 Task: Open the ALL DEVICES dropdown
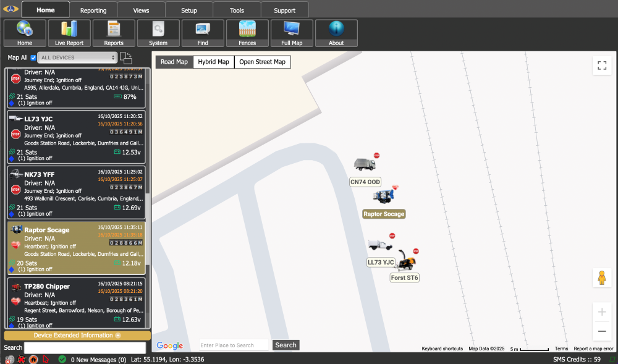coord(77,57)
